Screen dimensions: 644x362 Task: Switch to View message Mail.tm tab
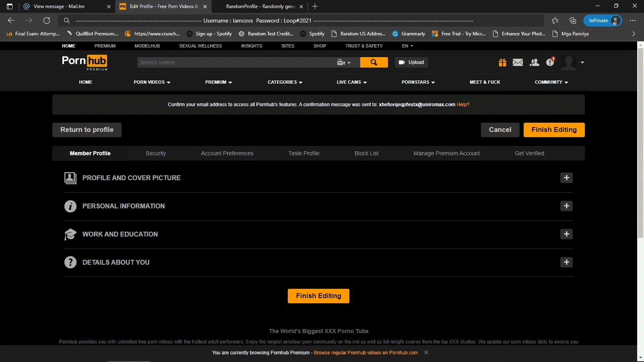pos(67,6)
